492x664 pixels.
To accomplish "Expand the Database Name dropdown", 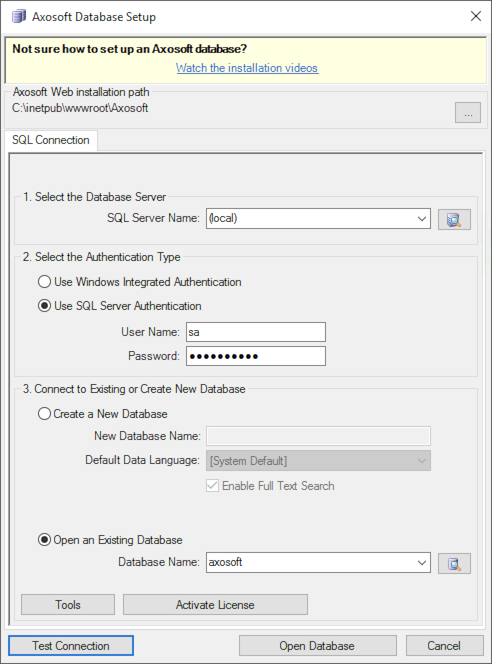I will point(421,563).
